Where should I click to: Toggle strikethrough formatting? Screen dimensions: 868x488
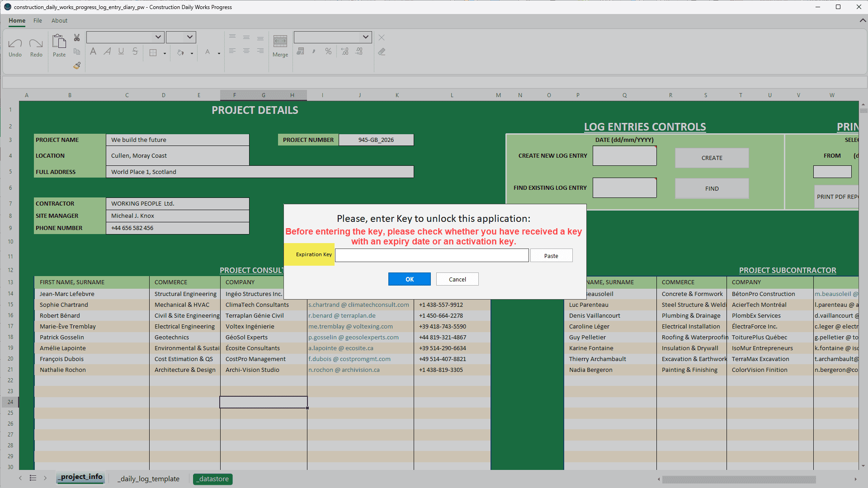[135, 52]
